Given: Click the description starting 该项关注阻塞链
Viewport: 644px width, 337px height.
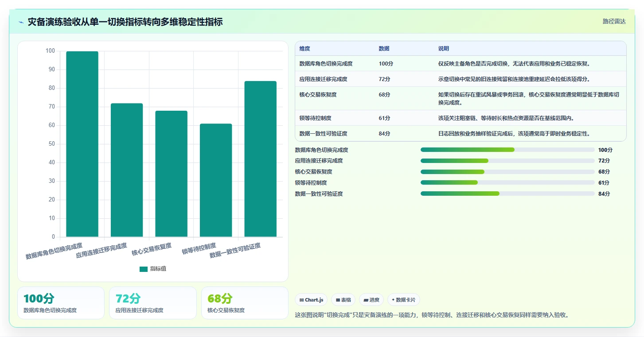Looking at the screenshot, I should click(x=506, y=118).
